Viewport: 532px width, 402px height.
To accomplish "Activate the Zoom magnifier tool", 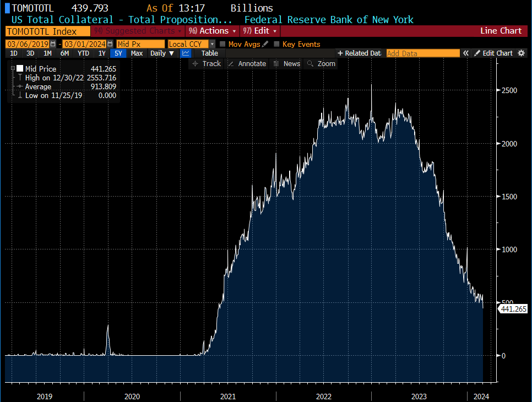I will tap(321, 64).
